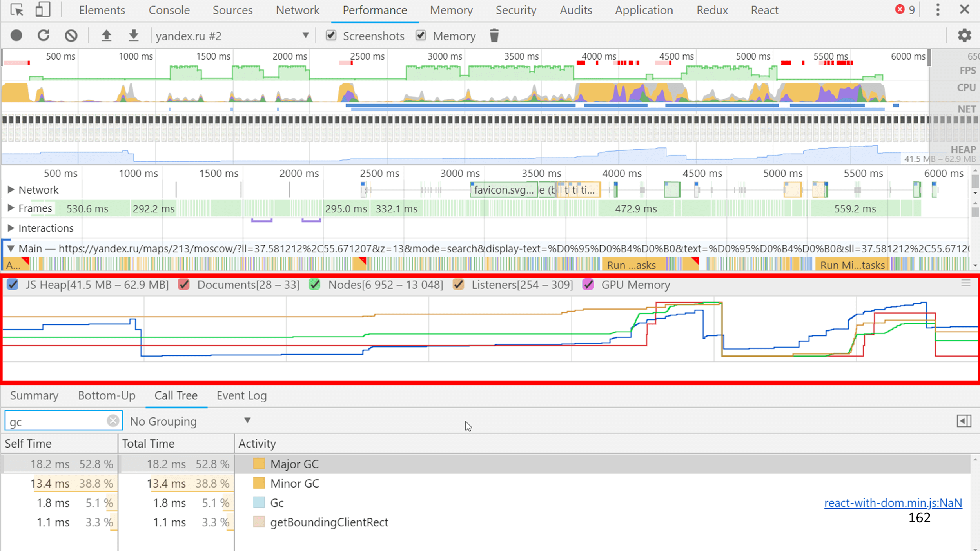Screen dimensions: 980x551
Task: Click the Record button to start profiling
Action: [15, 36]
